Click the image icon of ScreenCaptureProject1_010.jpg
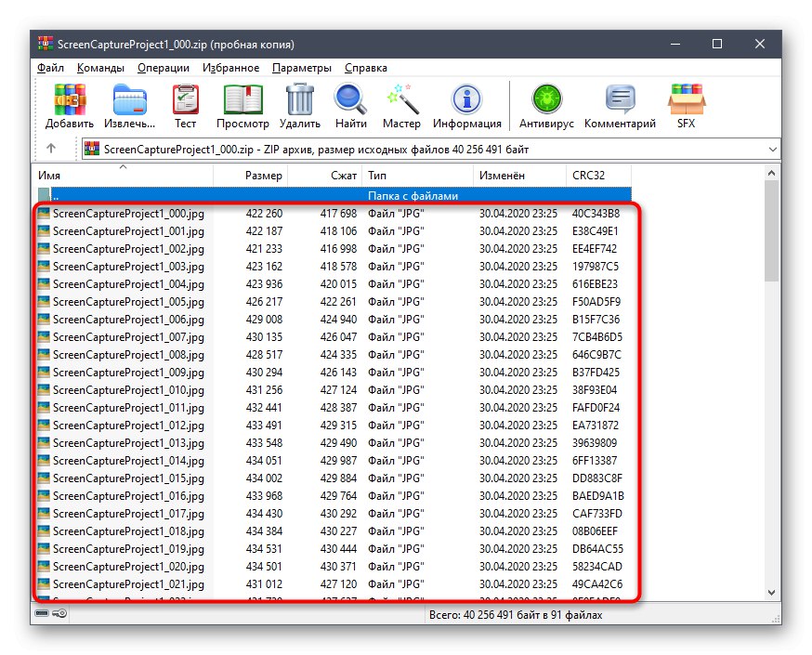The width and height of the screenshot is (812, 655). 44,390
